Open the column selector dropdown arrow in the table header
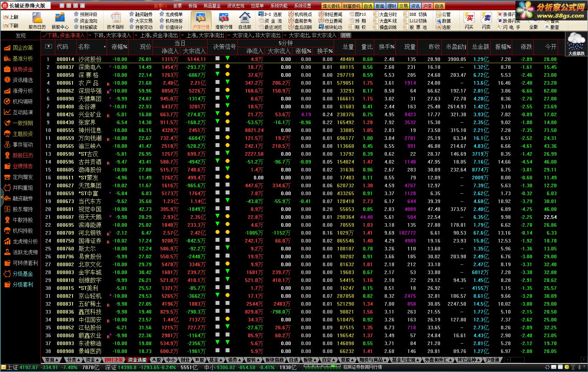Screen dimensions: 588x372 (48, 47)
